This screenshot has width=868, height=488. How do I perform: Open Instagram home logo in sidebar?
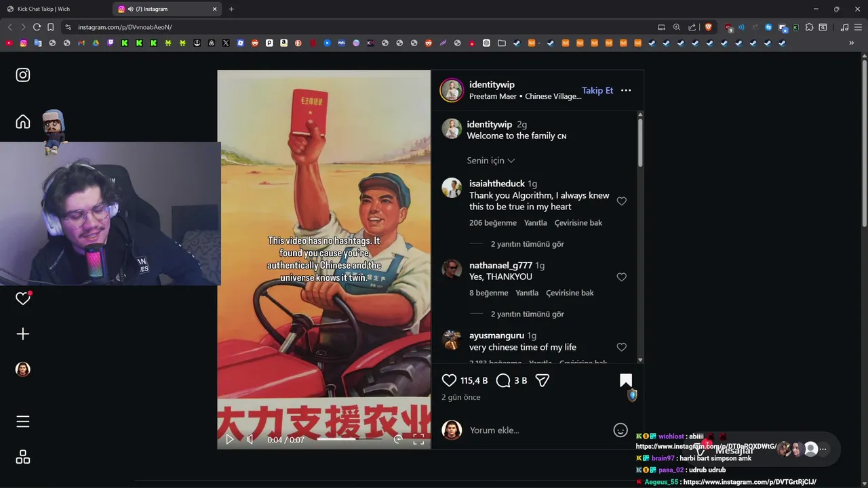tap(23, 75)
